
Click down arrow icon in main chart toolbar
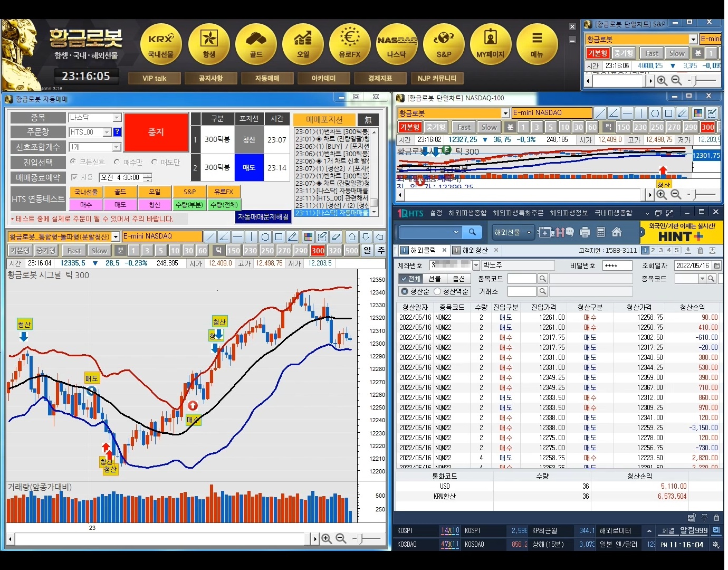click(x=366, y=236)
